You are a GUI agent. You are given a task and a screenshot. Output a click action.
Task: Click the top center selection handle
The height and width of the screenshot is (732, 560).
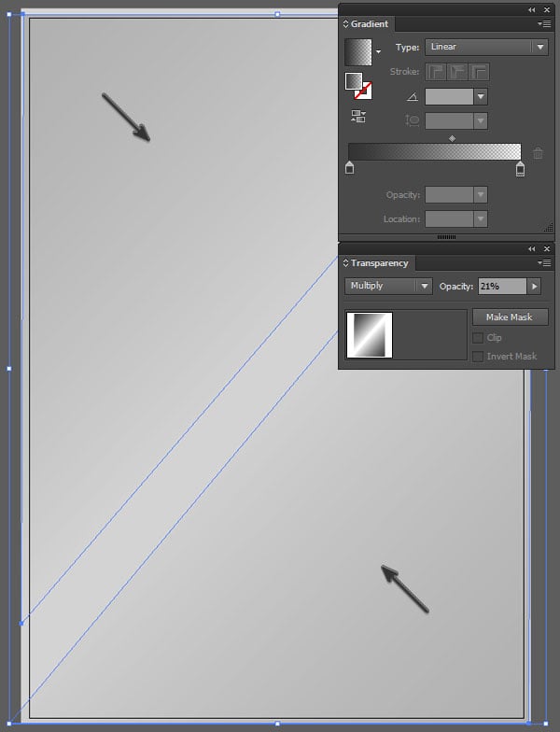pos(278,15)
